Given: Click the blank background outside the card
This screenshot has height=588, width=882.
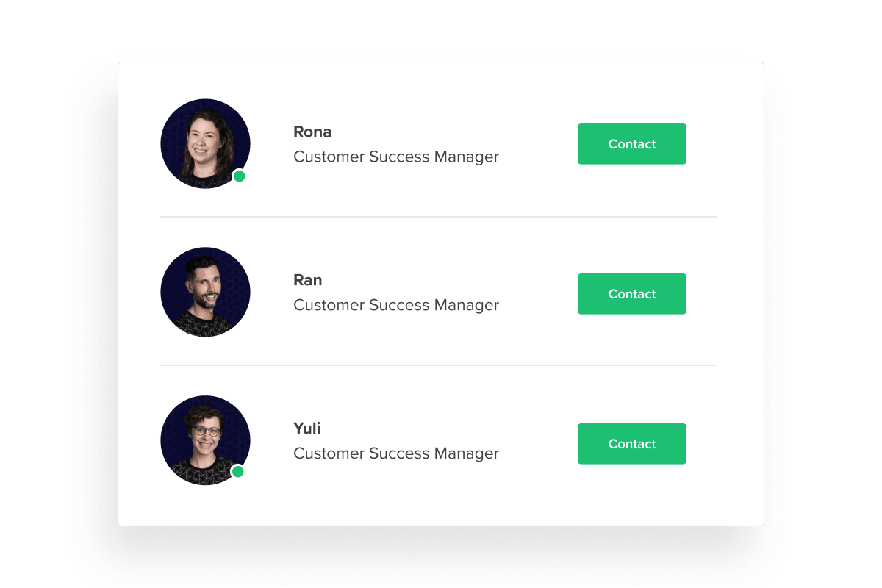Looking at the screenshot, I should click(x=59, y=294).
